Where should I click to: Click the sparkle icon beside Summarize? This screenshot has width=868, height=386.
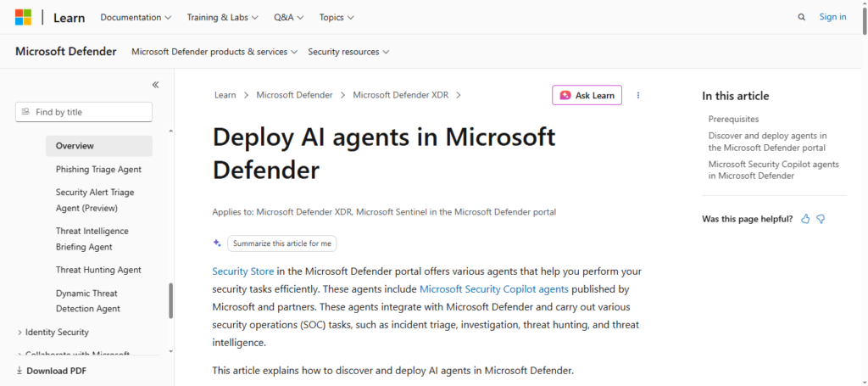coord(218,243)
